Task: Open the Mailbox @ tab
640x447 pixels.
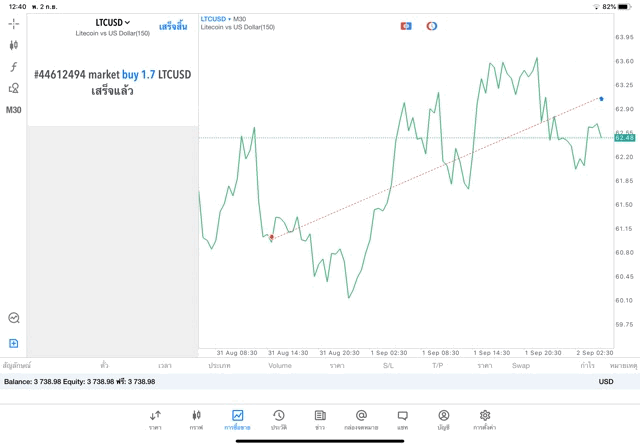Action: pos(361,419)
